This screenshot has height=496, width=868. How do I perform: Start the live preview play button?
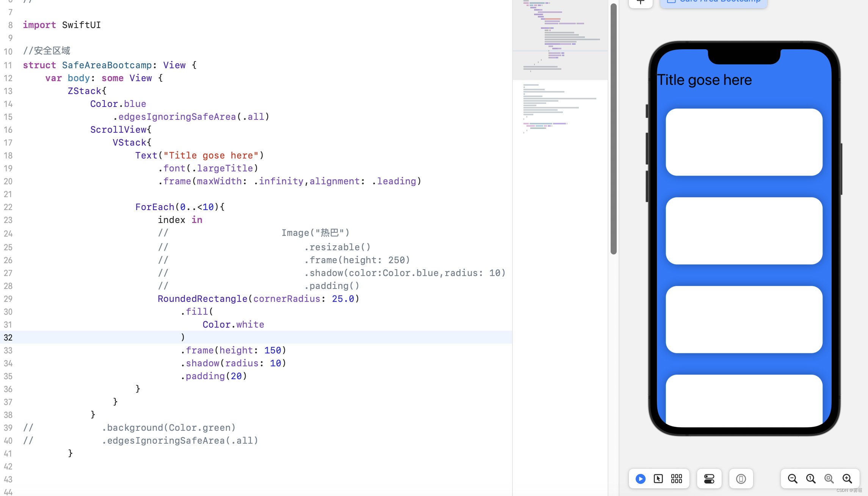pyautogui.click(x=641, y=479)
